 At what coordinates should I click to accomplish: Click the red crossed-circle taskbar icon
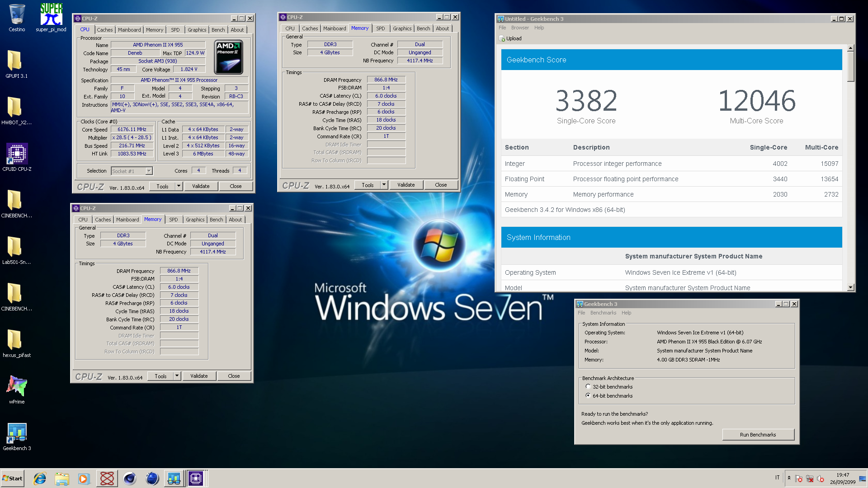click(x=107, y=479)
